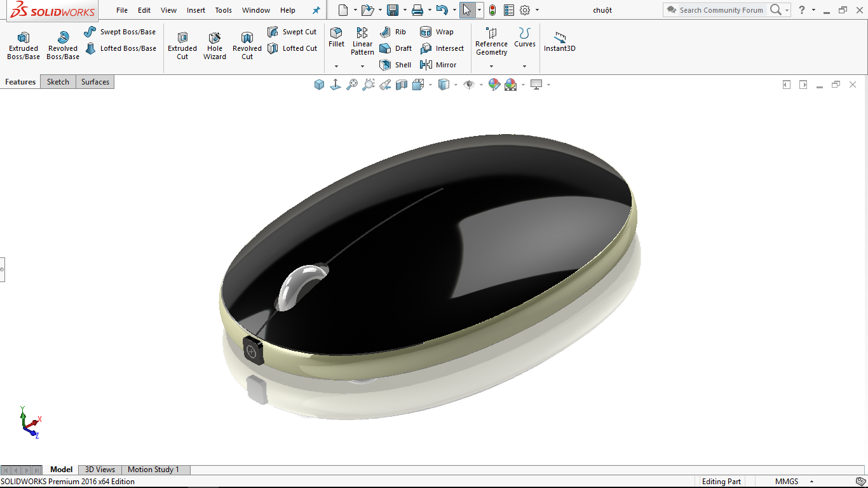Open the Options gear
This screenshot has height=488, width=868.
point(525,10)
